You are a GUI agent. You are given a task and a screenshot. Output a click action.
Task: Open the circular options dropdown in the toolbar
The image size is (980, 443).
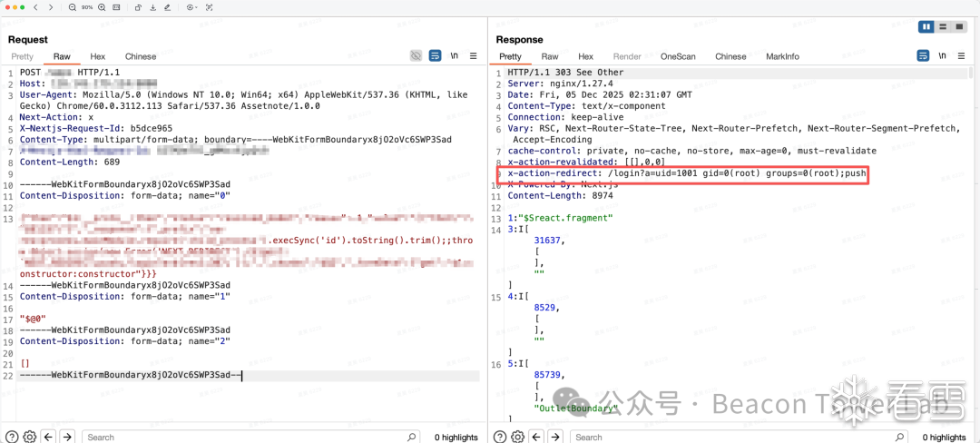tap(191, 7)
